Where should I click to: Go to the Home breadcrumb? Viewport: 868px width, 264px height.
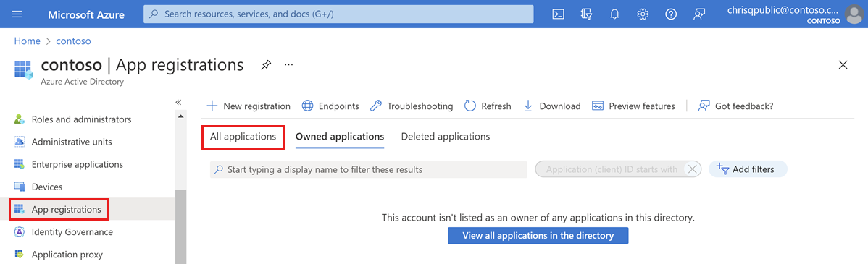(x=27, y=41)
